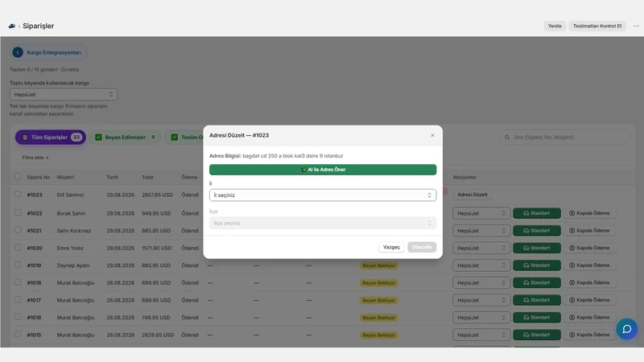This screenshot has width=644, height=362.
Task: Open the HepsiJet bulk cargo dropdown
Action: [64, 94]
